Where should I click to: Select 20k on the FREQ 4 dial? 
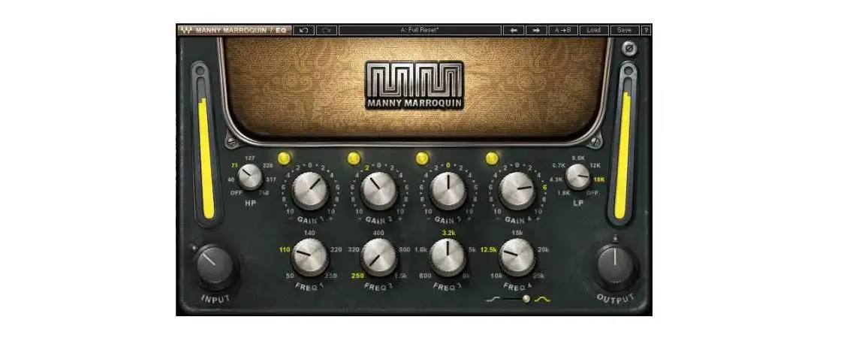543,249
